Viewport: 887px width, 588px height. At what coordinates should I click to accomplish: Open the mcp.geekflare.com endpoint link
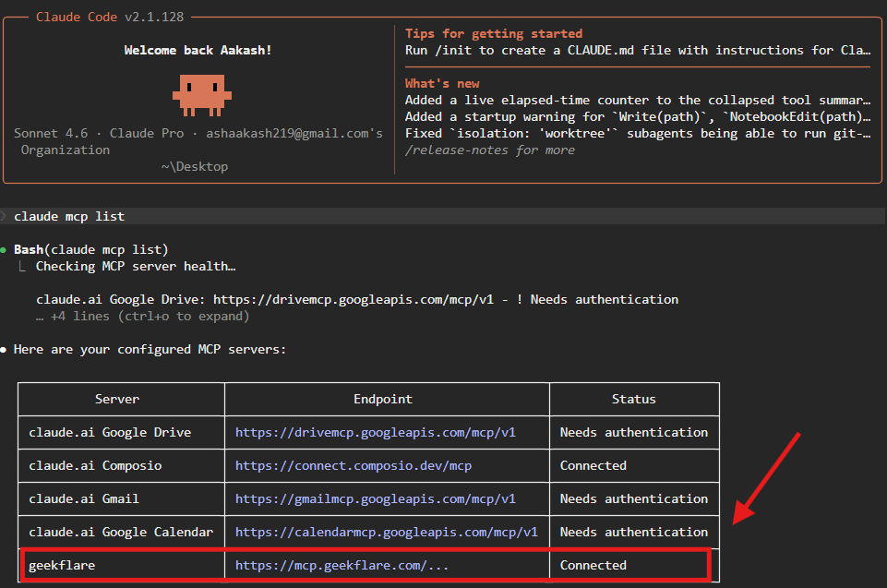coord(342,565)
